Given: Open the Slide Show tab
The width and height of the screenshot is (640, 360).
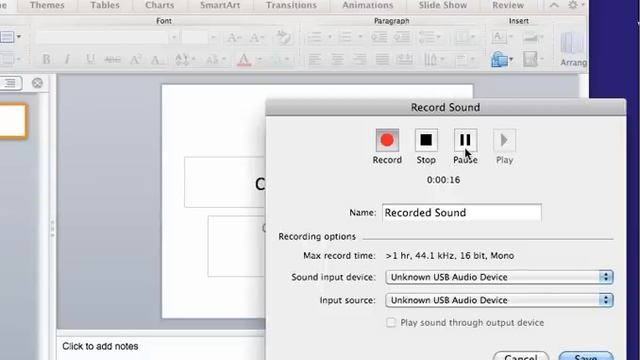Looking at the screenshot, I should (x=443, y=5).
